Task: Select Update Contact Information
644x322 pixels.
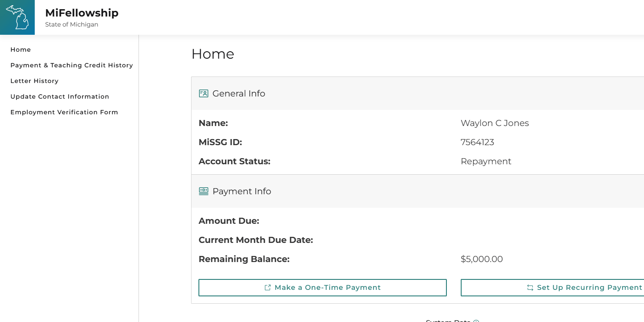Action: [59, 96]
